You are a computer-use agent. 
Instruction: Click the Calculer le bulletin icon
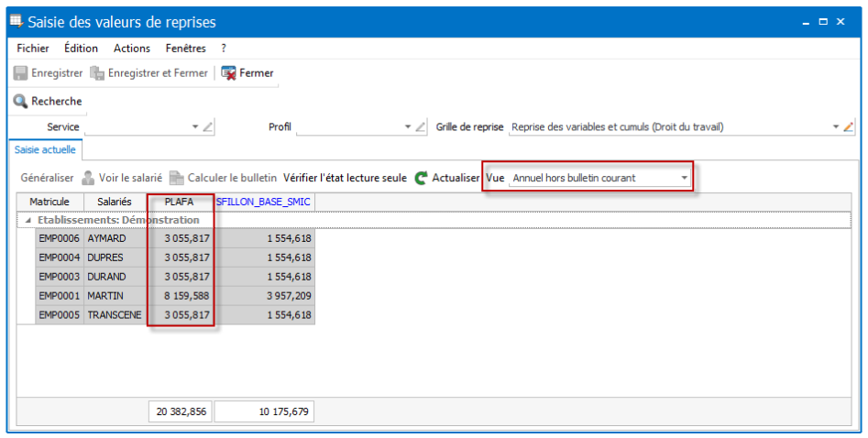[177, 178]
